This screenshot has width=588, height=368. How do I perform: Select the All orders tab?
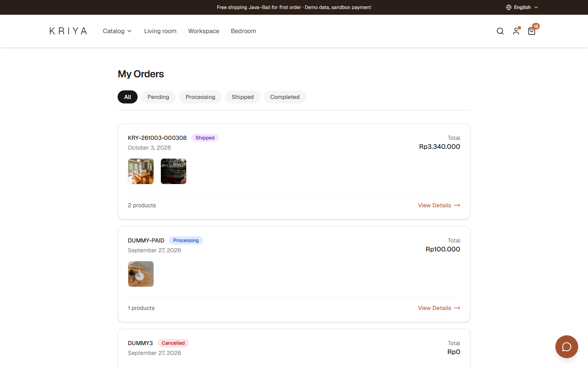click(128, 97)
